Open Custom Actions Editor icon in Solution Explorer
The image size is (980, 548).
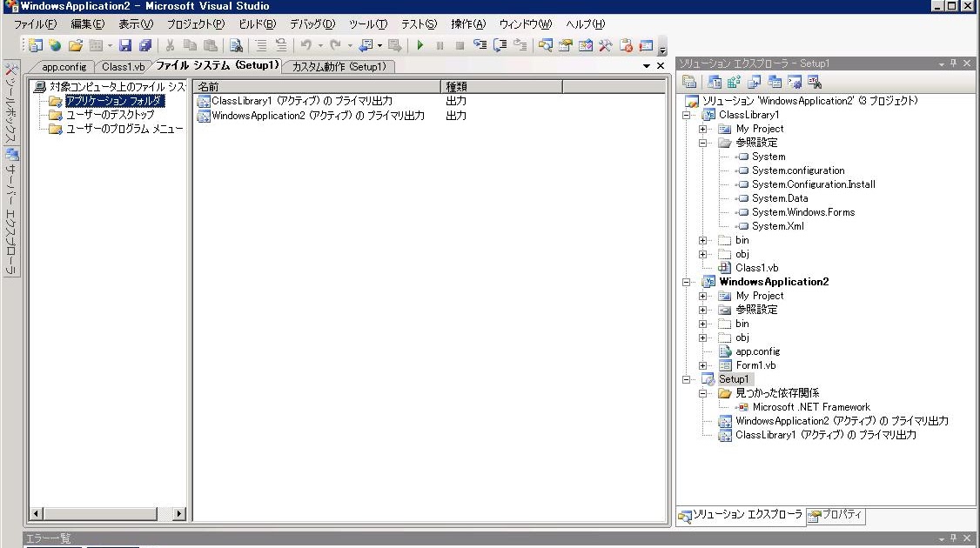pyautogui.click(x=795, y=82)
